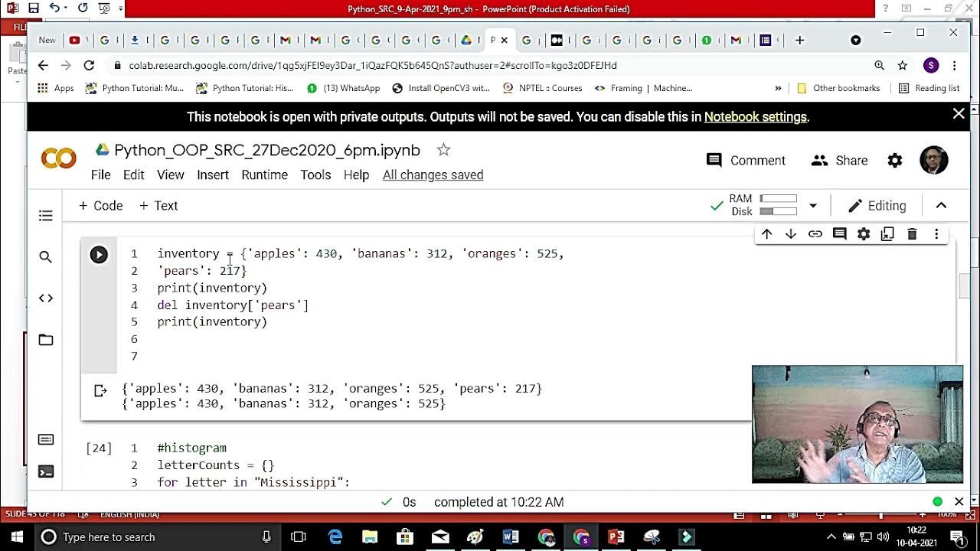This screenshot has height=551, width=980.
Task: Open the terminal icon in sidebar
Action: point(46,471)
